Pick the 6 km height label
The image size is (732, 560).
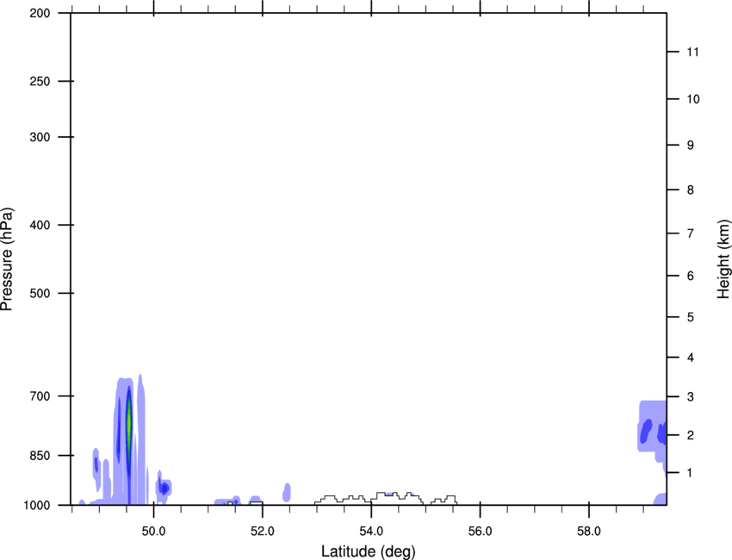pos(691,276)
